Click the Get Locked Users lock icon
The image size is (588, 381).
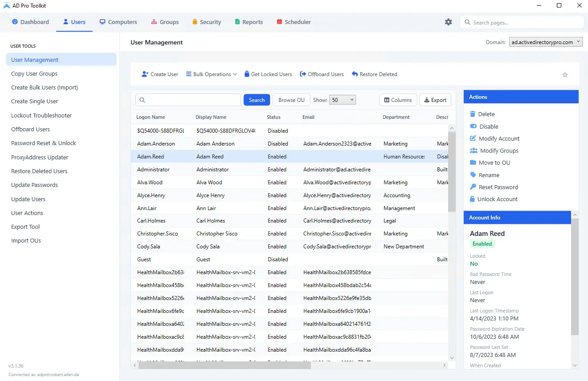coord(247,74)
